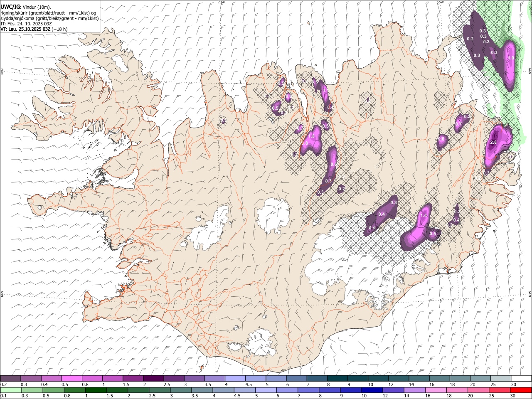The image size is (532, 399).
Task: Click the "15W" longitude label
Action: tap(440, 2)
